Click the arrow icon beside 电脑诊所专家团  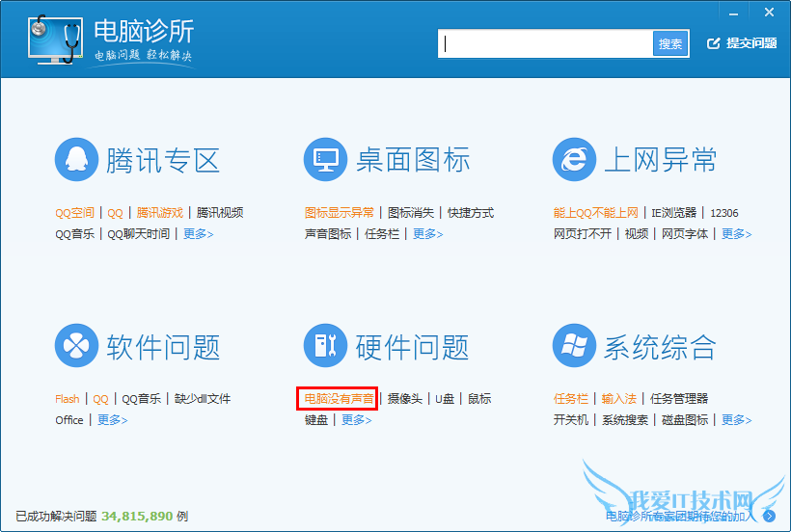tap(770, 516)
